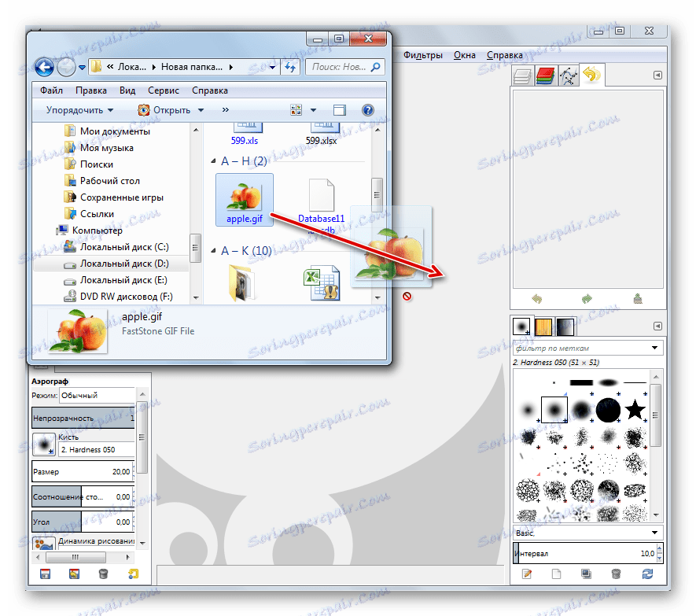Delete tool options preset icon

click(x=104, y=574)
